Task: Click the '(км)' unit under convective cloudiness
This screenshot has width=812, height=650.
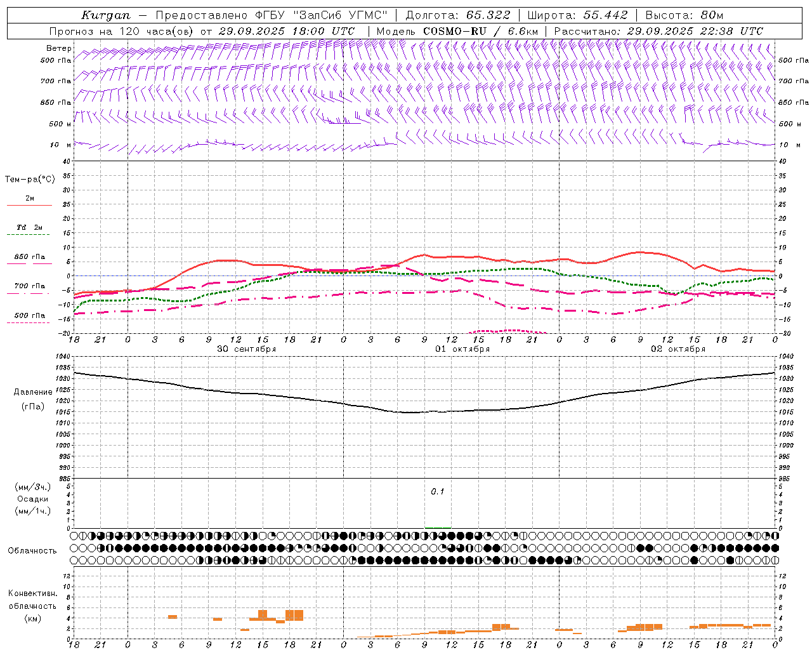Action: [x=32, y=618]
